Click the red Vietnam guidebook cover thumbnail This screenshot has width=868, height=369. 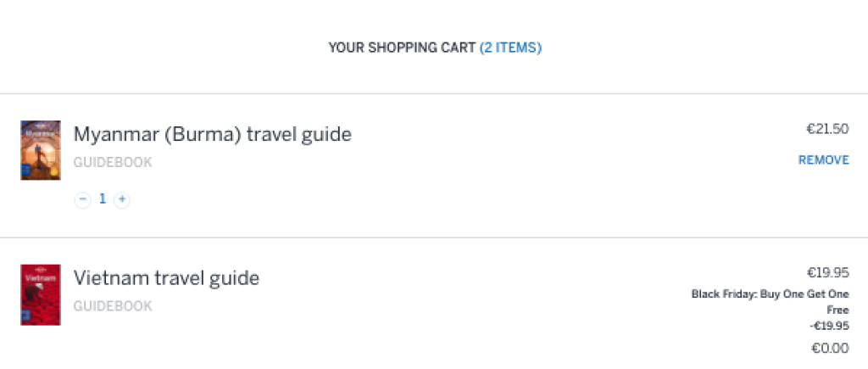tap(41, 294)
